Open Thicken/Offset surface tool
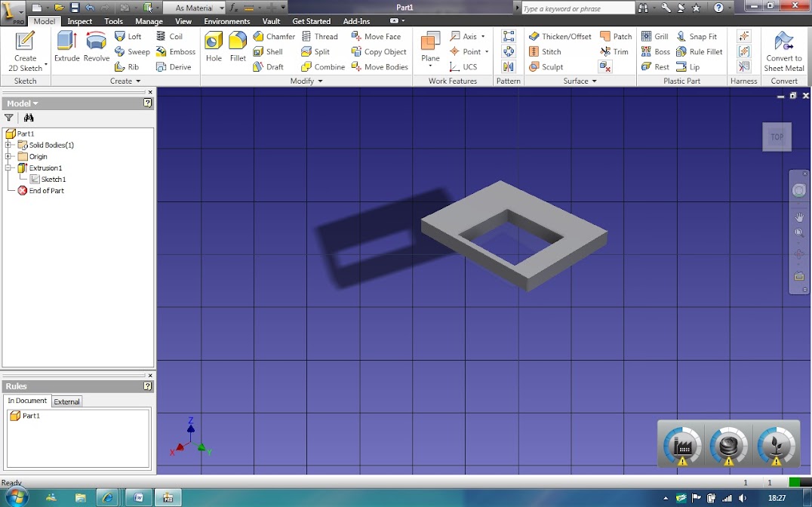The height and width of the screenshot is (507, 812). coord(560,36)
